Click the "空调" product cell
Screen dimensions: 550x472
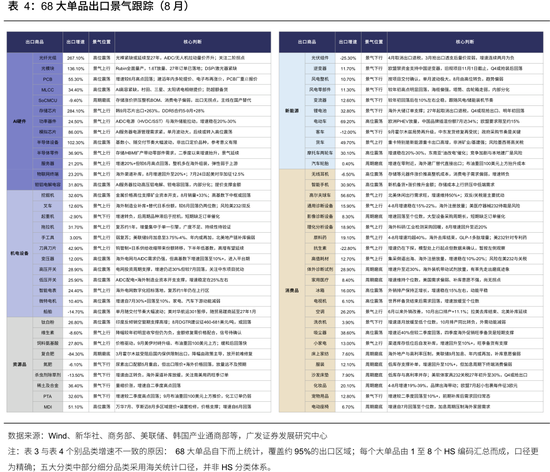[x=320, y=312]
